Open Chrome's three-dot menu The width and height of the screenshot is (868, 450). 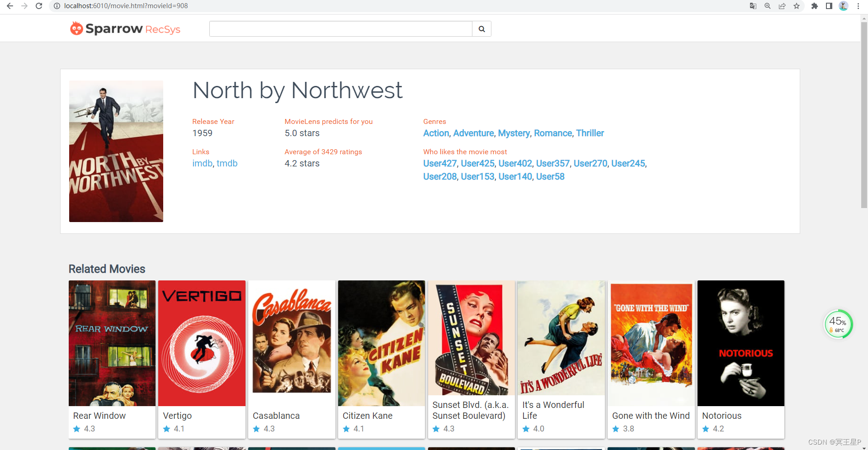click(858, 6)
